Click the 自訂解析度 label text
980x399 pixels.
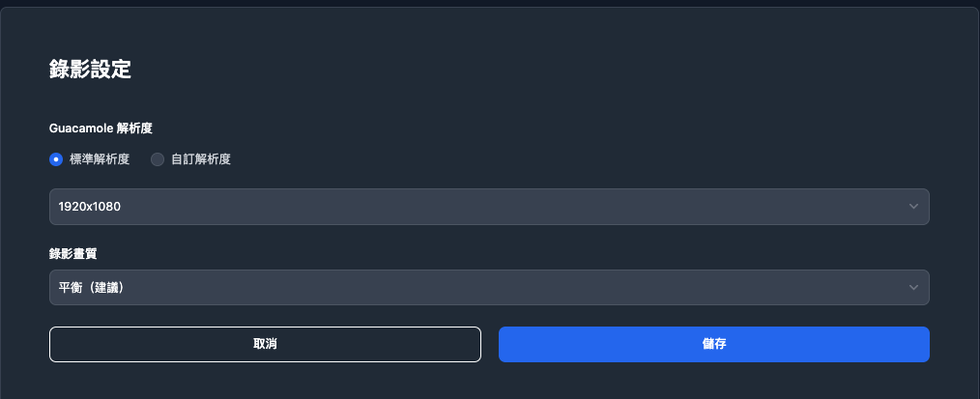pyautogui.click(x=201, y=159)
